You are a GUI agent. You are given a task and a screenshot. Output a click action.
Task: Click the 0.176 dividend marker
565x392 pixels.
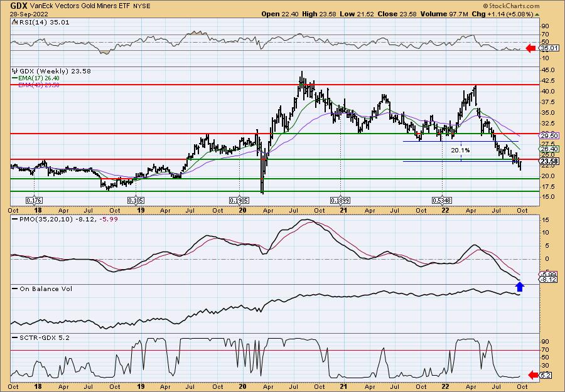34,200
